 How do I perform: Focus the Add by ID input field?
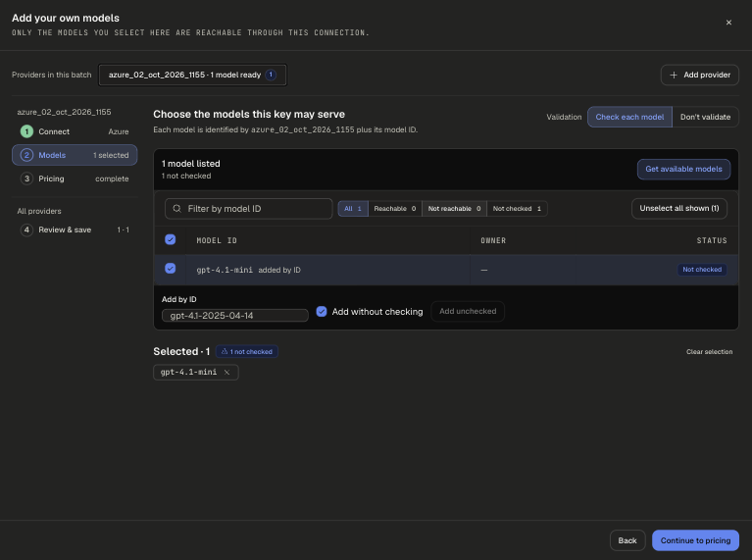pyautogui.click(x=235, y=315)
